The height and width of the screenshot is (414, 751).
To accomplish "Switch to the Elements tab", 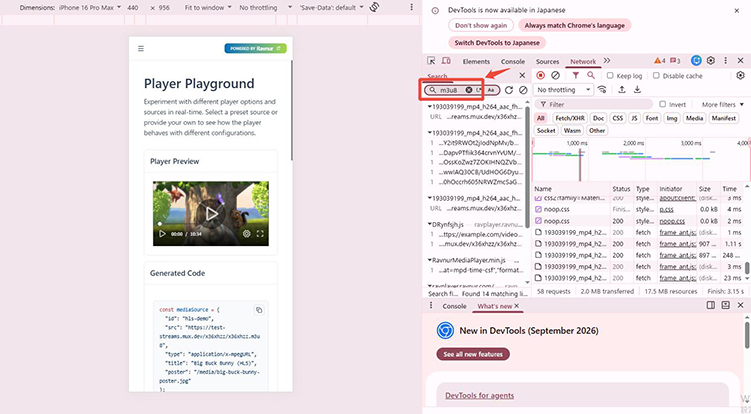I will click(x=476, y=61).
